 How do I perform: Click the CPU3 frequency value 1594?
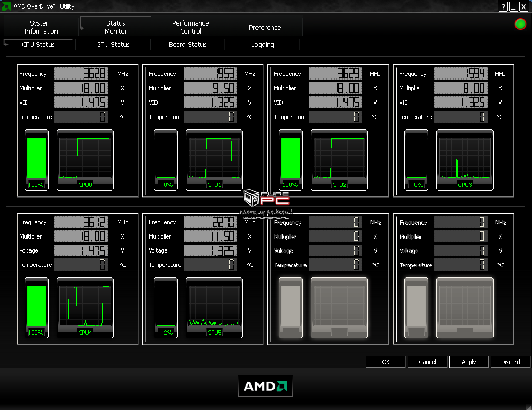(x=461, y=74)
